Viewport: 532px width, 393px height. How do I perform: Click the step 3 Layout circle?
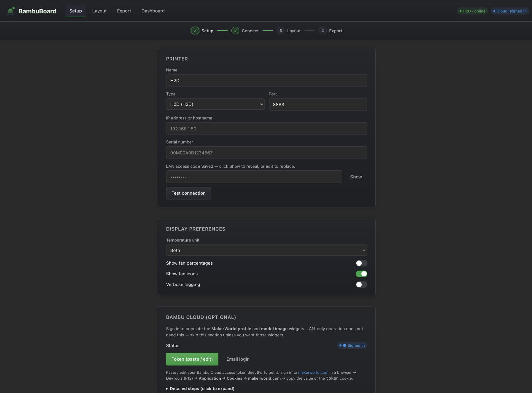[x=281, y=31]
